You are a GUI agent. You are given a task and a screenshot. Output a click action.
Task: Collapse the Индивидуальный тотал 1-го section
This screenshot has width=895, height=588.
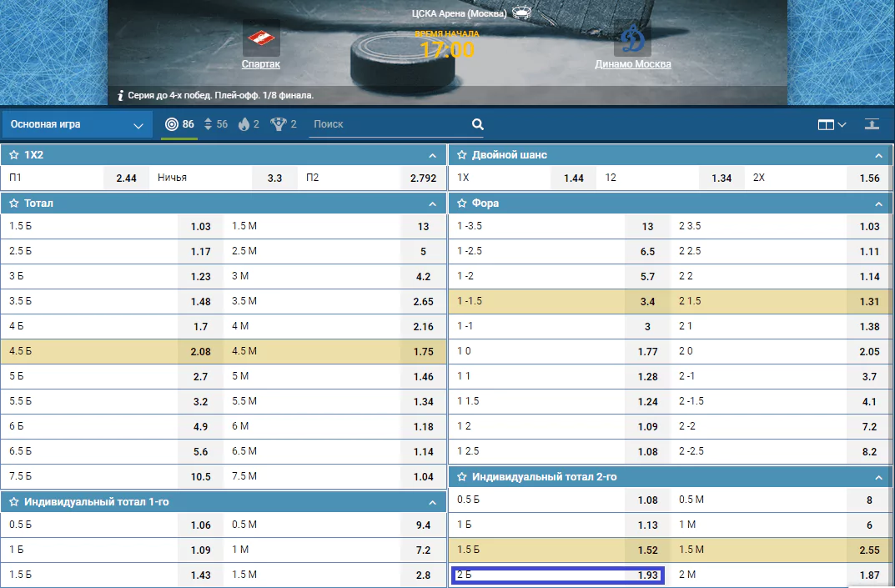pyautogui.click(x=432, y=503)
